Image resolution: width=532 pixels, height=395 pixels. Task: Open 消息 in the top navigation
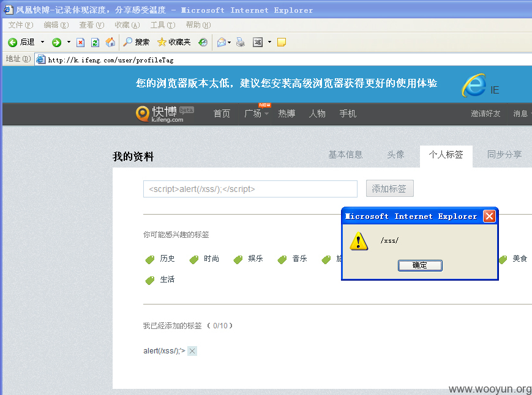tap(522, 114)
